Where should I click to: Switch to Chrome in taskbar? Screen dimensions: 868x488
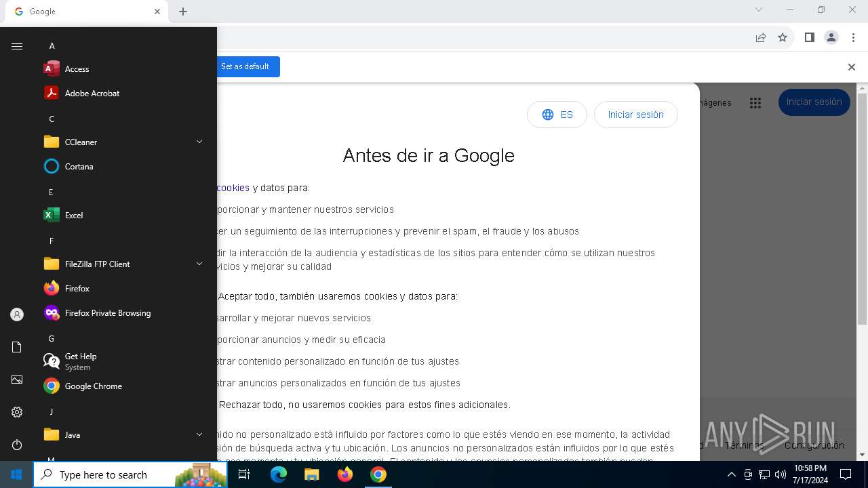click(378, 474)
